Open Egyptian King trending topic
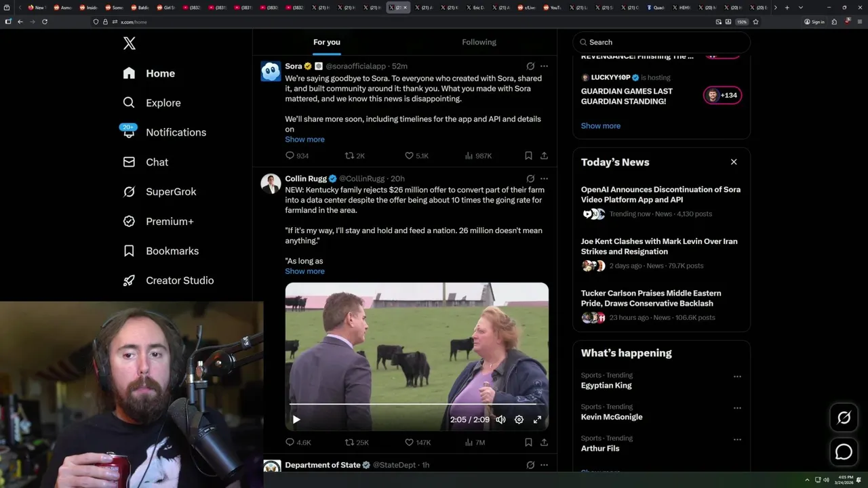This screenshot has height=488, width=868. (x=606, y=386)
